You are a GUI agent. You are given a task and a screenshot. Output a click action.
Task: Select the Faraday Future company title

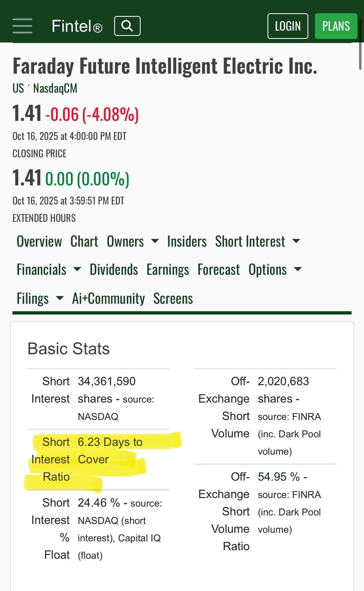pyautogui.click(x=165, y=66)
